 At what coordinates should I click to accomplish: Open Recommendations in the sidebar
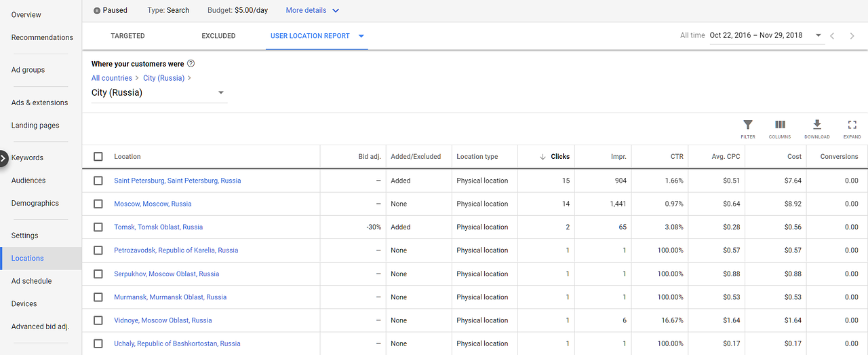pos(42,38)
